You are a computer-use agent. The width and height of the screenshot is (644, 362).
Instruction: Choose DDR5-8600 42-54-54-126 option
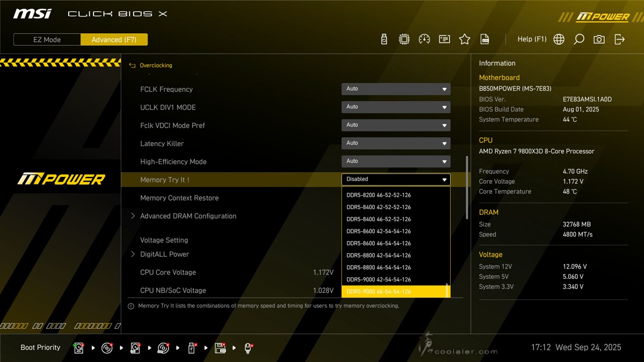[x=396, y=231]
